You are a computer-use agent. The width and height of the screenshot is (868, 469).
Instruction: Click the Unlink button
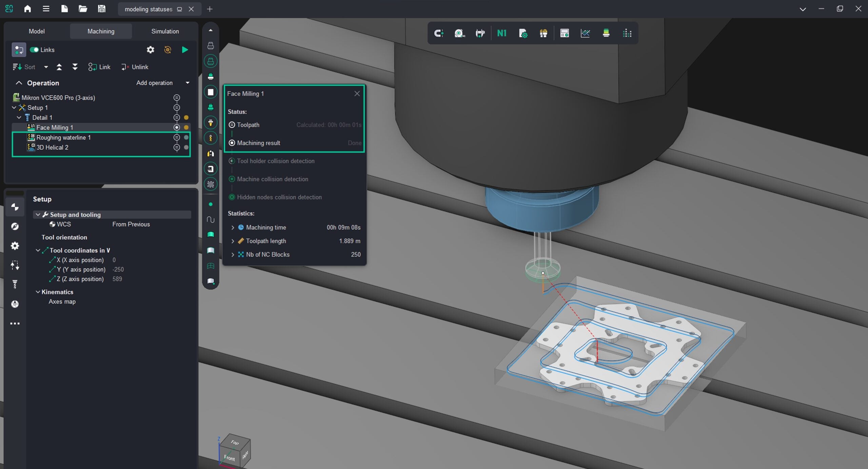pyautogui.click(x=135, y=67)
